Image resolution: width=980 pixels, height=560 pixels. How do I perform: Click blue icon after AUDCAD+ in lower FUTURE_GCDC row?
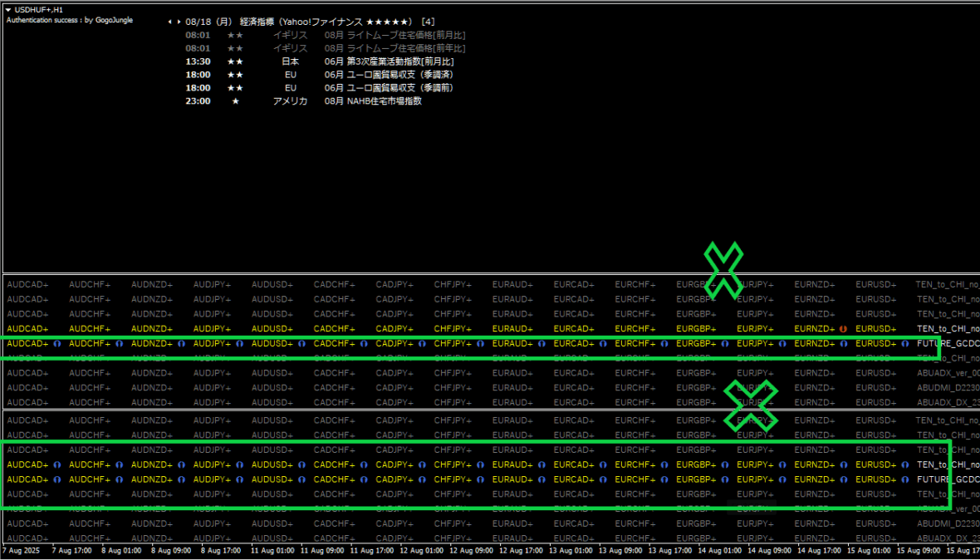click(x=56, y=479)
